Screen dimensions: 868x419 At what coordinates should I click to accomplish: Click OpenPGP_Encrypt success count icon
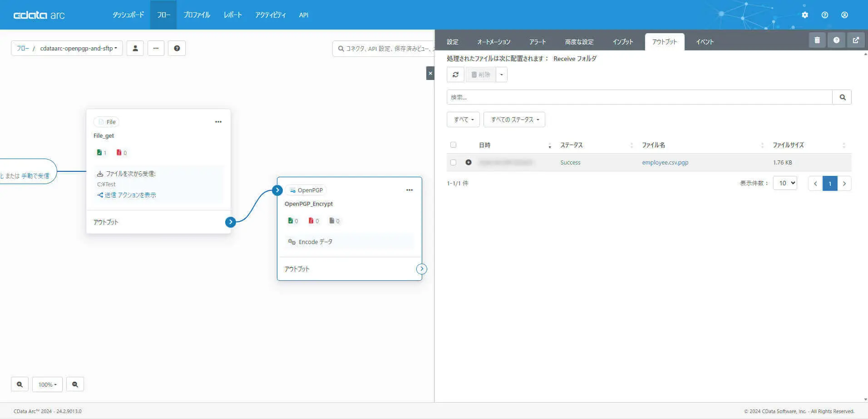pyautogui.click(x=291, y=221)
